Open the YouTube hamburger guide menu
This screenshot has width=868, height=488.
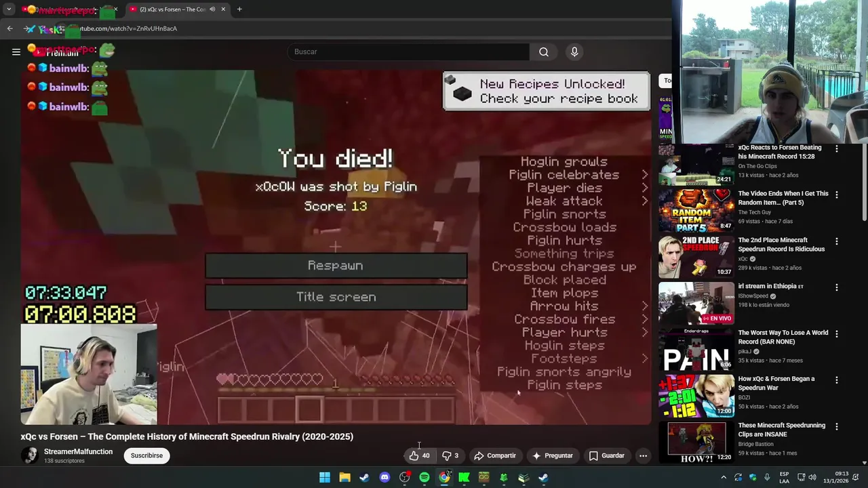point(16,52)
